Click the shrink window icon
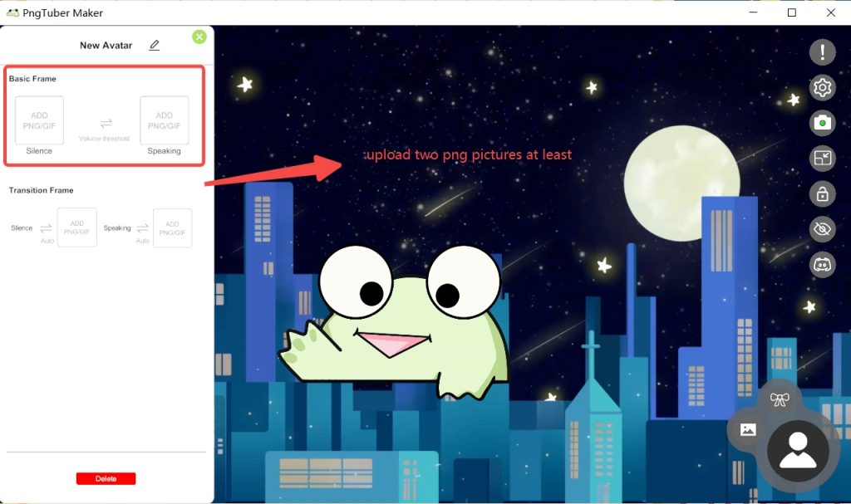The height and width of the screenshot is (504, 851). point(822,158)
